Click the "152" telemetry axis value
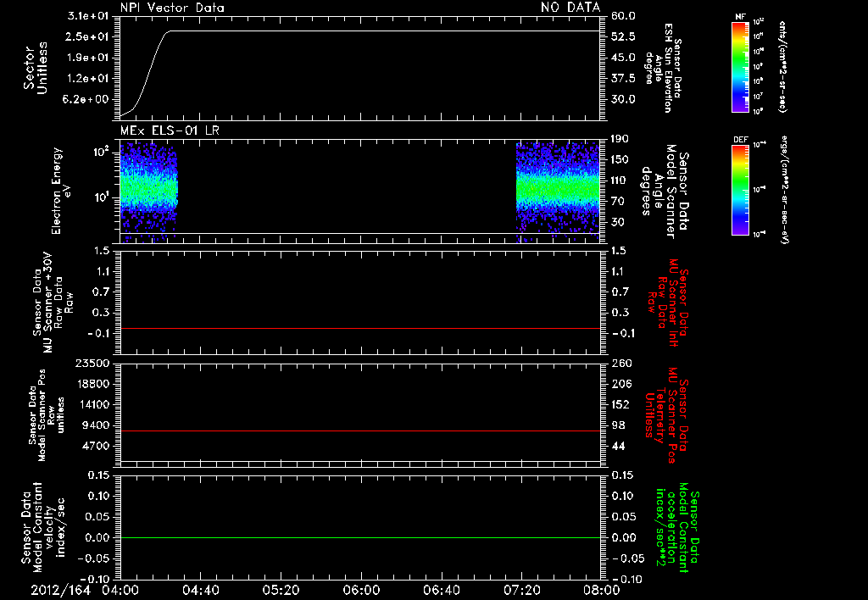The image size is (868, 600). click(620, 404)
